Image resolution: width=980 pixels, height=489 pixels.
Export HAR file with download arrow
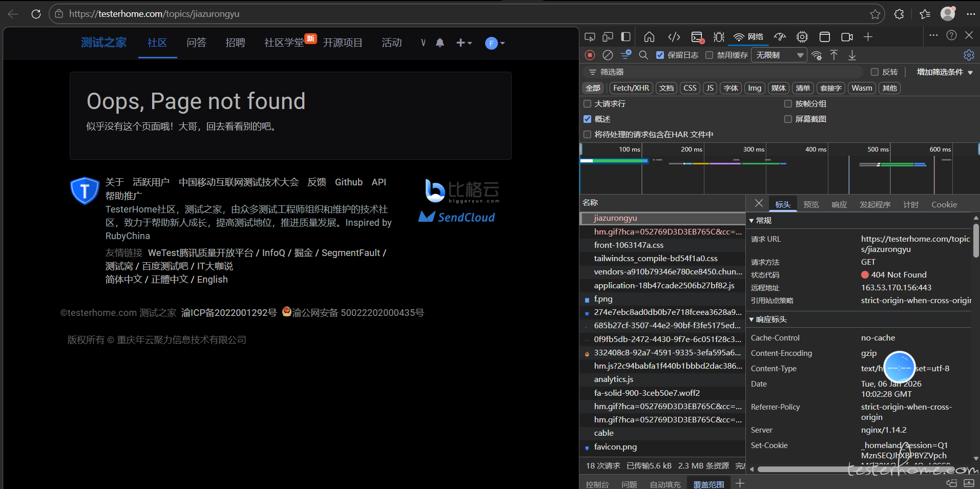pos(852,55)
